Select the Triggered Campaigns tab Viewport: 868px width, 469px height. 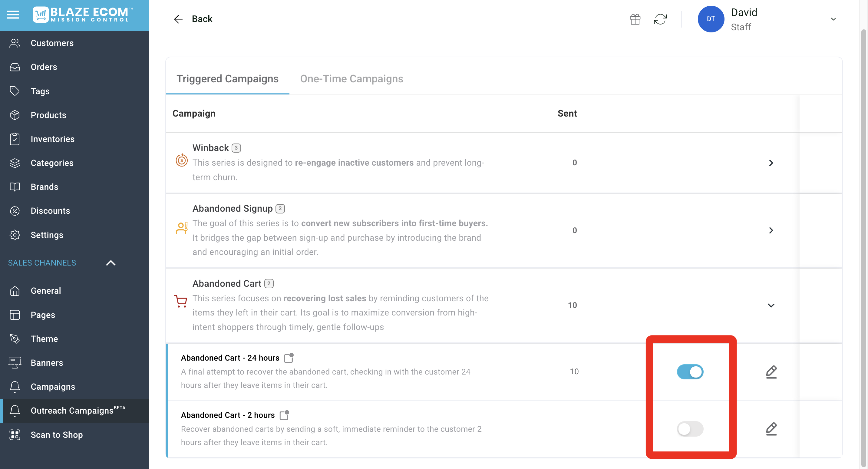tap(227, 78)
